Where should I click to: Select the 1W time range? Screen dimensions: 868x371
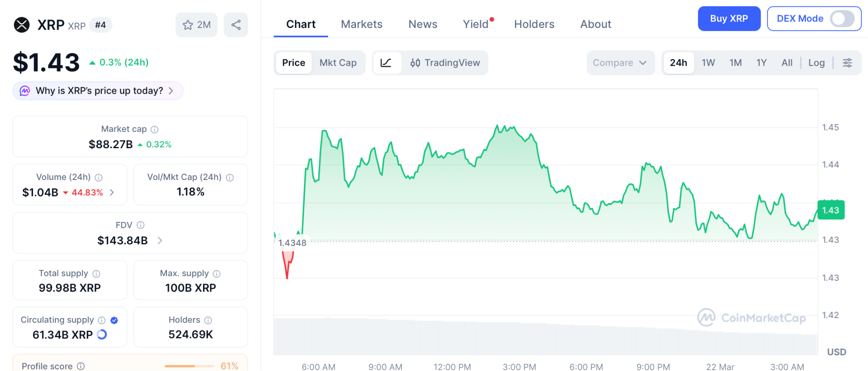pyautogui.click(x=708, y=63)
